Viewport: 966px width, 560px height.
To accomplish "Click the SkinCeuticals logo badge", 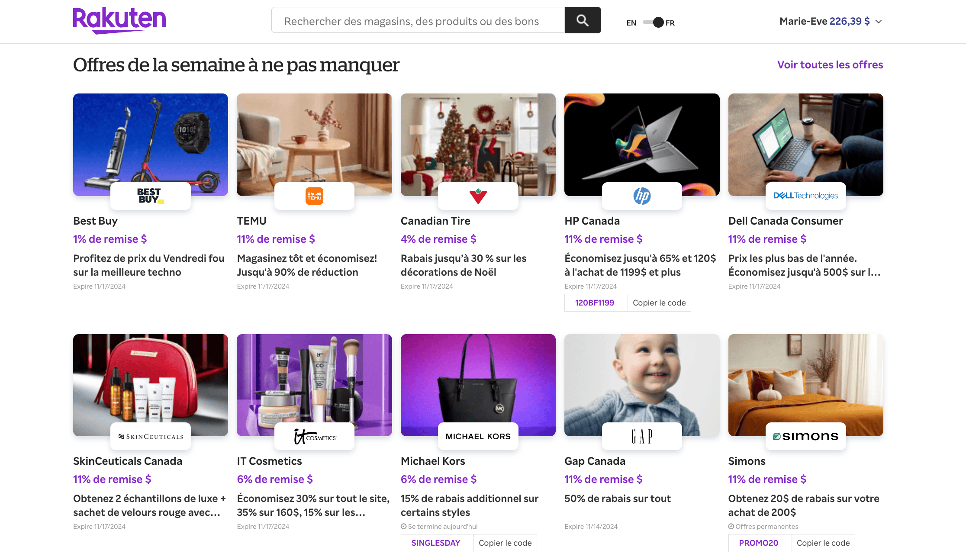I will [x=151, y=436].
